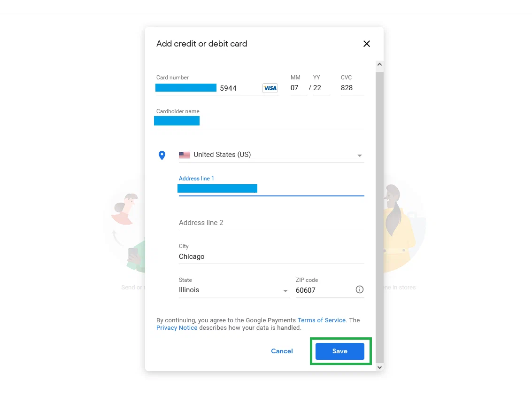Open the Terms of Service link
The width and height of the screenshot is (532, 397).
tap(321, 320)
